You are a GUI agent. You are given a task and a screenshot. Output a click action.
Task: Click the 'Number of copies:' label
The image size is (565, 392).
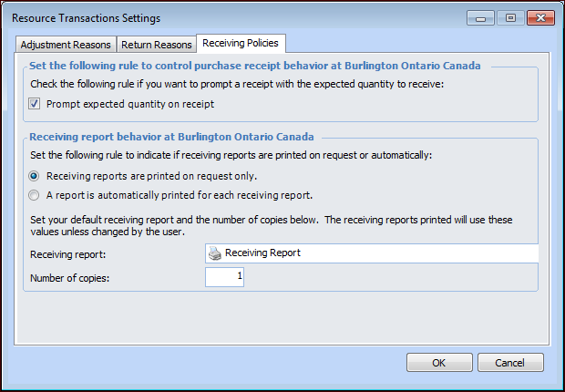click(72, 278)
